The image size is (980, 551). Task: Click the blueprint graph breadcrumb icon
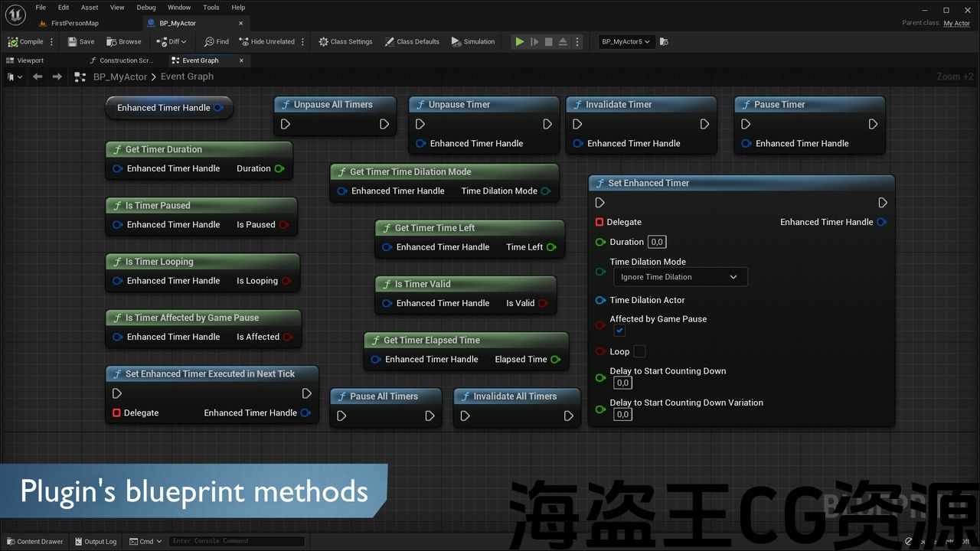click(x=80, y=77)
